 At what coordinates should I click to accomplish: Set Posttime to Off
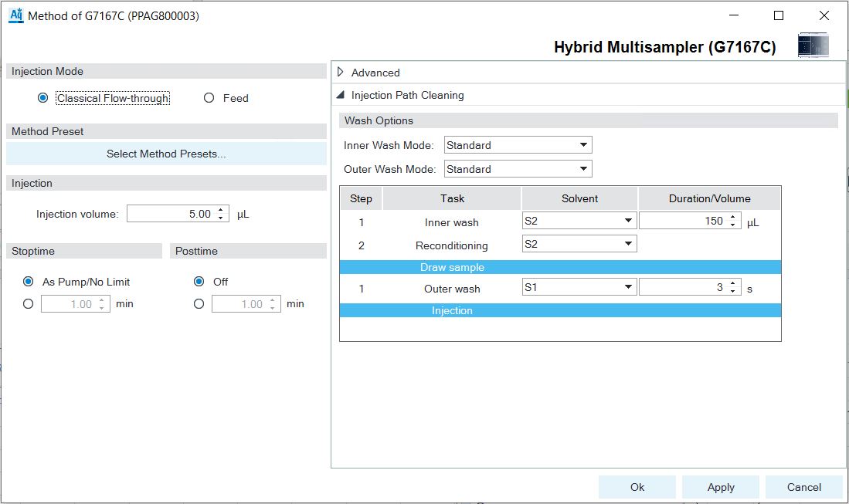(x=199, y=282)
